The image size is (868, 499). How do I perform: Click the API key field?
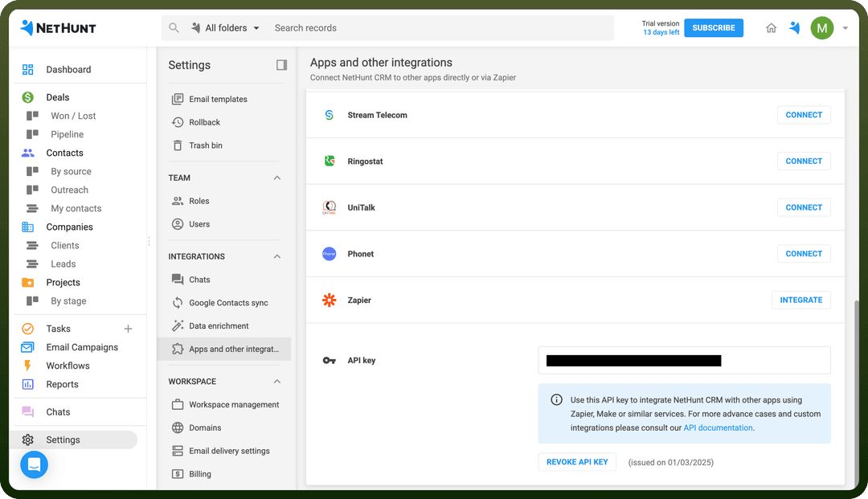coord(684,361)
